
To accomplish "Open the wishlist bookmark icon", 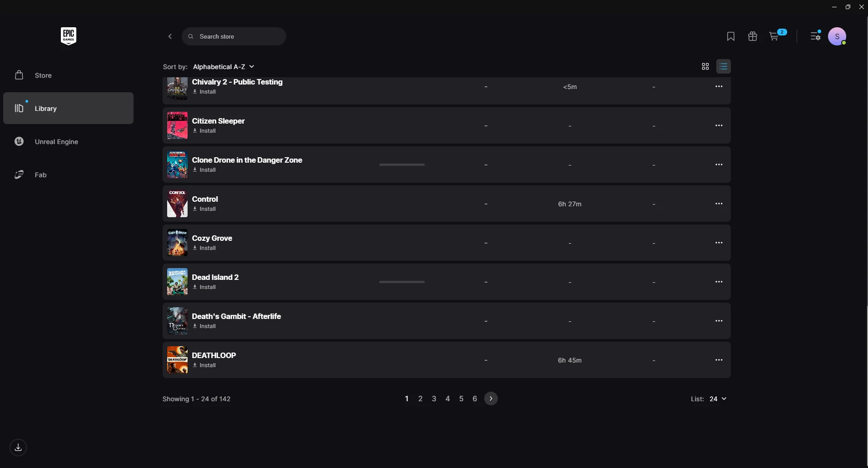I will (730, 36).
